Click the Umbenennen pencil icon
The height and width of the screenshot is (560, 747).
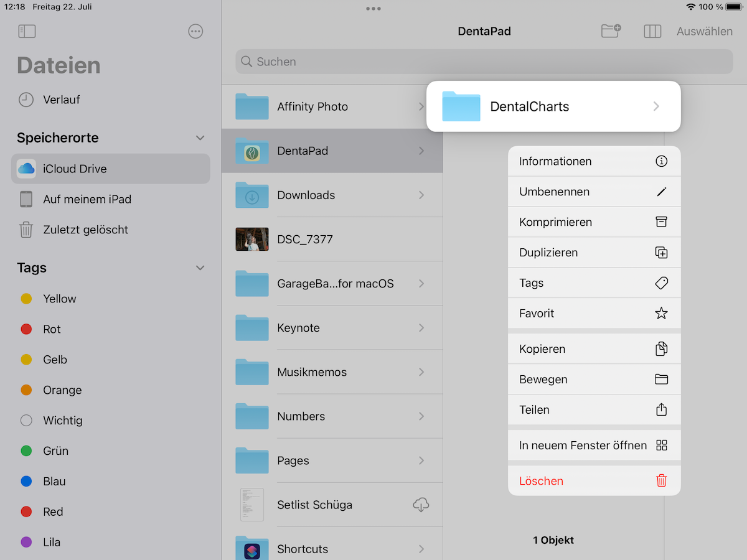pos(662,192)
